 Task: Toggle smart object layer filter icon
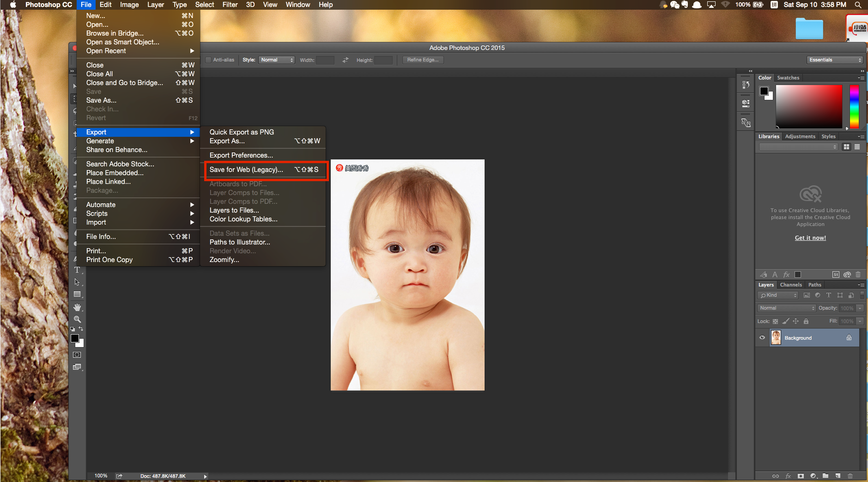pos(851,295)
